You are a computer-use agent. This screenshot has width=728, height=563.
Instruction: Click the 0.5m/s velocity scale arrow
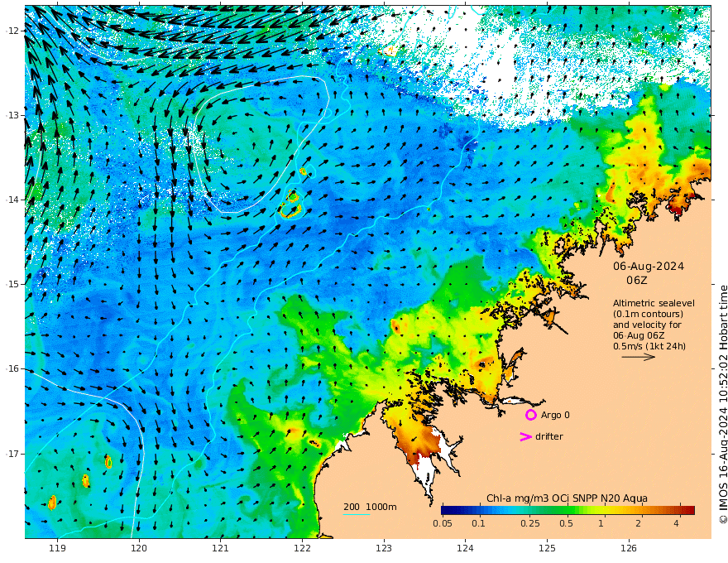coord(639,357)
